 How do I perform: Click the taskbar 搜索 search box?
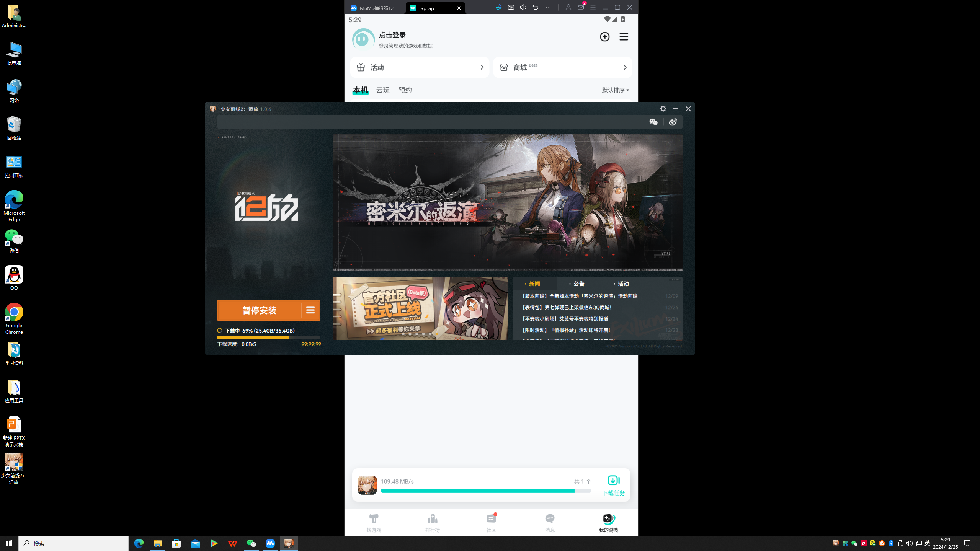[x=73, y=543]
